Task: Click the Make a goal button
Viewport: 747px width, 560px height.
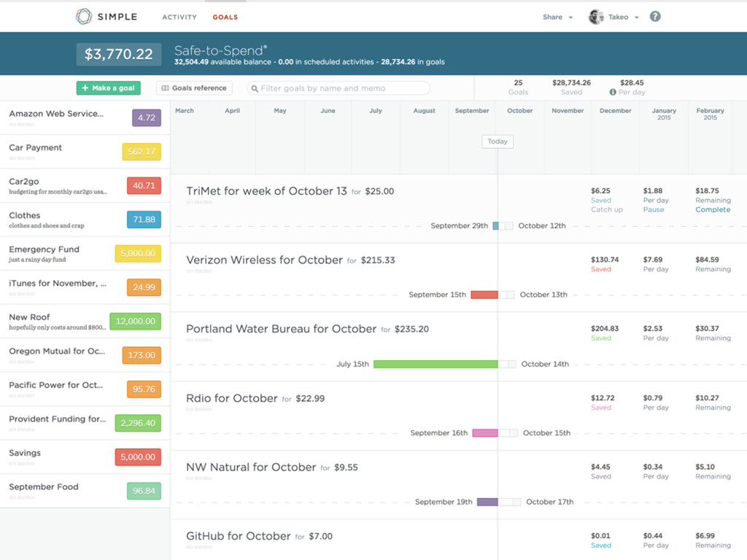Action: click(x=108, y=88)
